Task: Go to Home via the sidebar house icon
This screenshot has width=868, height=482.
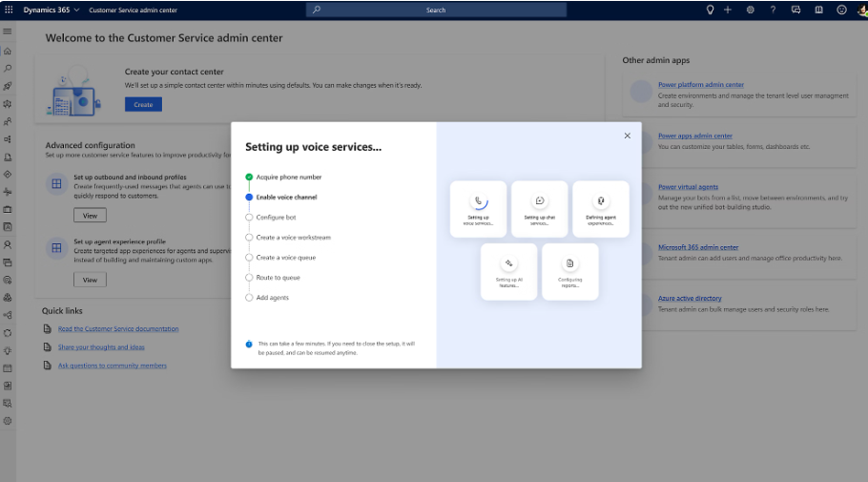Action: [8, 51]
